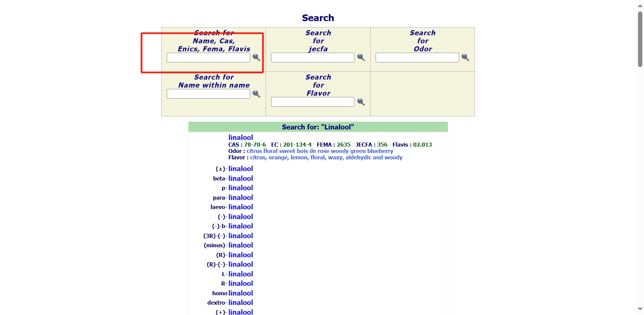
Task: Click magnifier for Name, Cas, Fema search
Action: 256,57
